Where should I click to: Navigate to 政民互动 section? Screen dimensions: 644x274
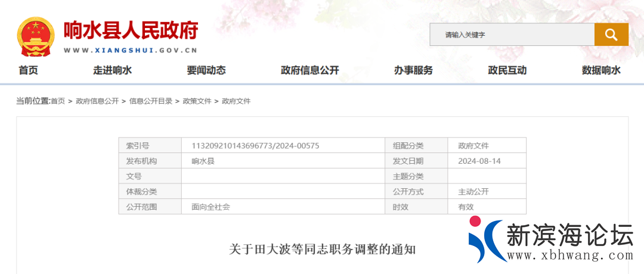pos(507,70)
